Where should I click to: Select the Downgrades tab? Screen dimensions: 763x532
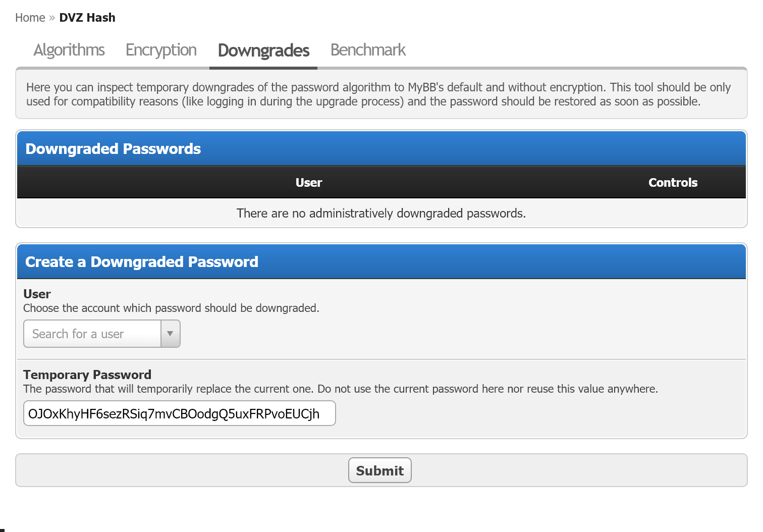tap(263, 50)
